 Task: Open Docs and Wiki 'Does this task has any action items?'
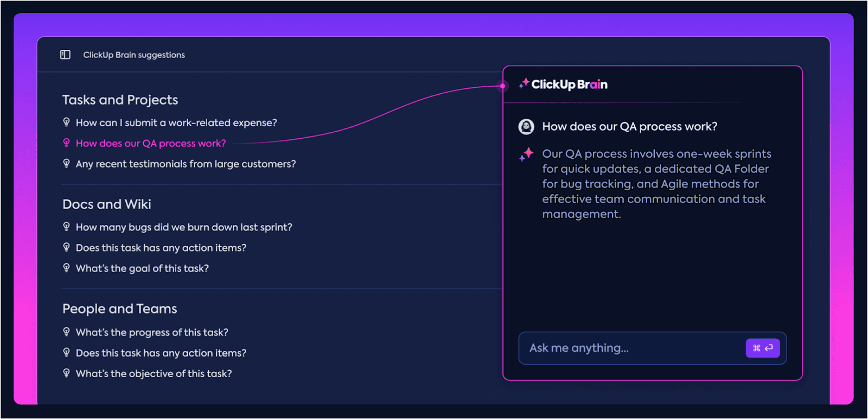pos(161,248)
